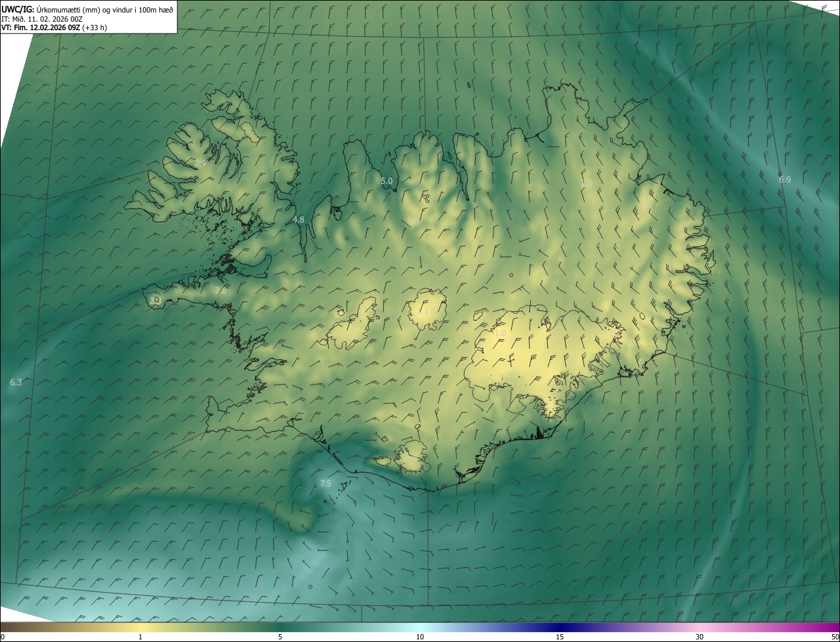Click the 50 tick on the color bar
Image resolution: width=840 pixels, height=642 pixels.
[x=835, y=637]
